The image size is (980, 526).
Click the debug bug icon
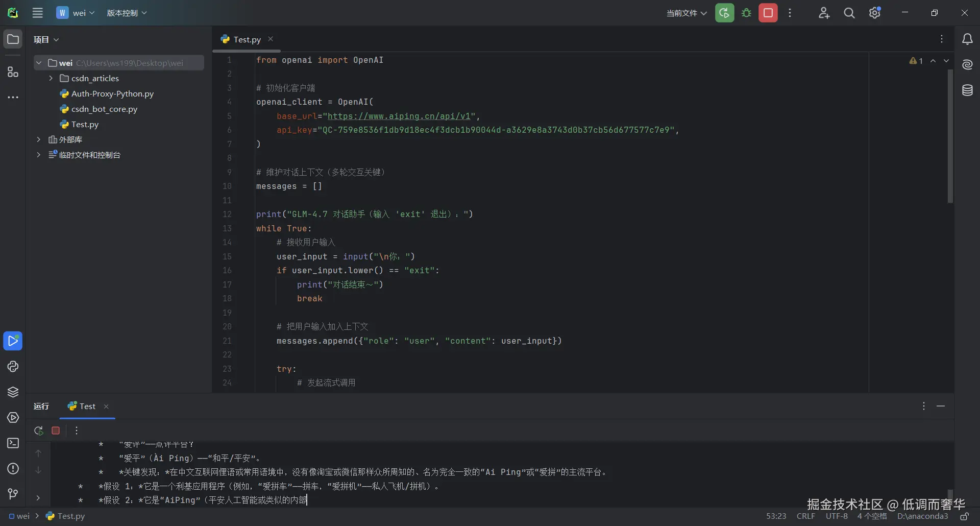coord(746,13)
